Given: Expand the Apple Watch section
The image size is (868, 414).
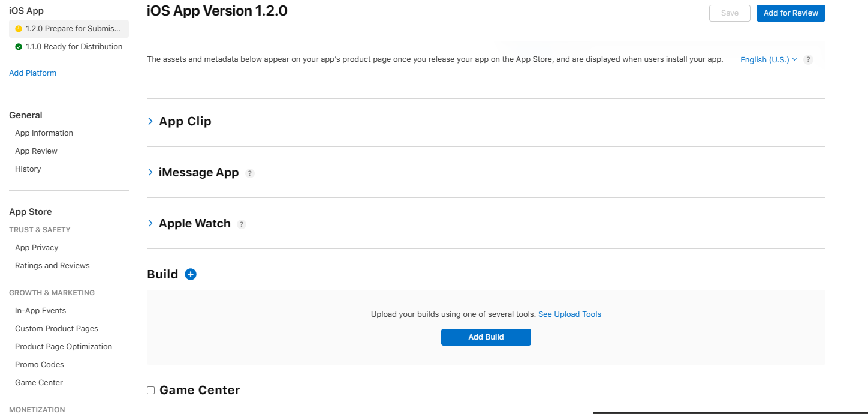Looking at the screenshot, I should [150, 223].
